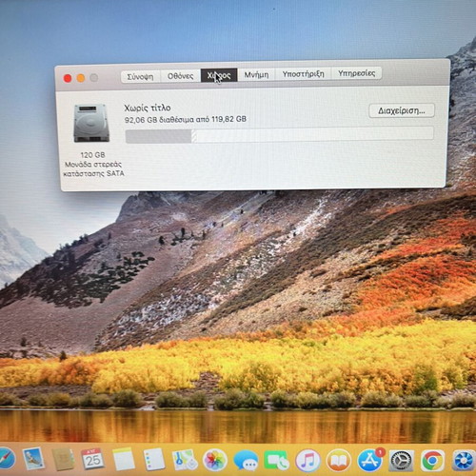Launch the Photos app in Dock
Viewport: 476px width, 476px height.
pyautogui.click(x=215, y=460)
